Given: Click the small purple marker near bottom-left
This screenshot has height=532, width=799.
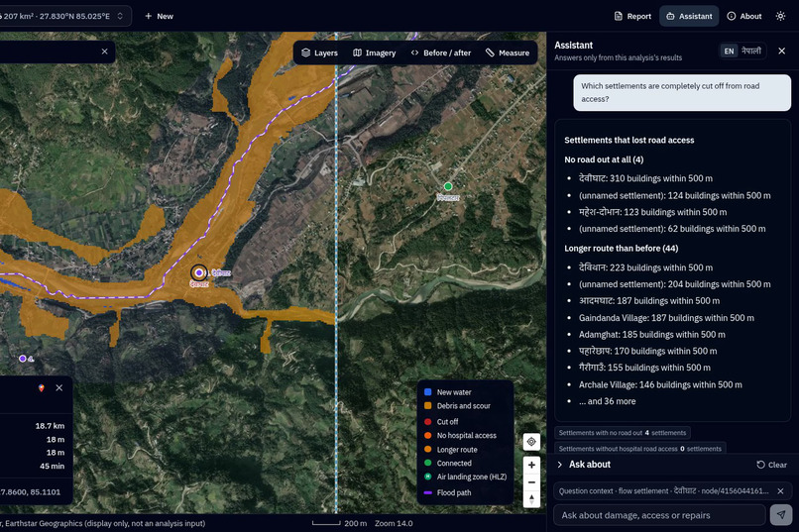Looking at the screenshot, I should (23, 359).
